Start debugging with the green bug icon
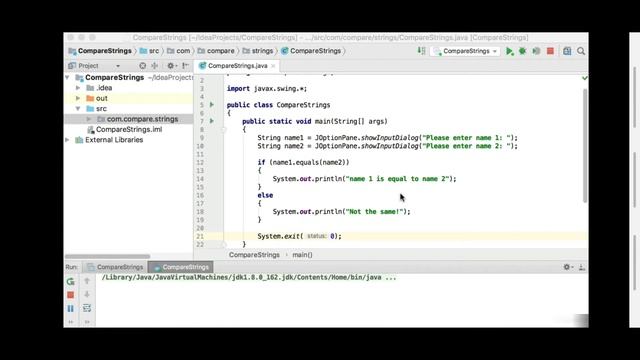Viewport: 640px width, 360px height. pyautogui.click(x=522, y=51)
